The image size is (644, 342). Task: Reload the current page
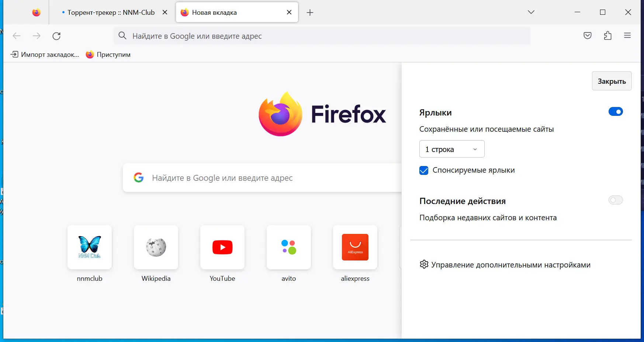click(57, 36)
